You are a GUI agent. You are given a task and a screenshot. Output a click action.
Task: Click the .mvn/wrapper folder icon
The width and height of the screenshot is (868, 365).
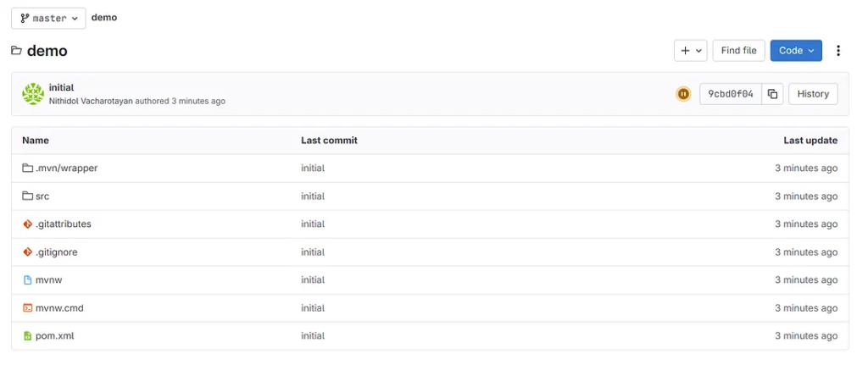[28, 168]
